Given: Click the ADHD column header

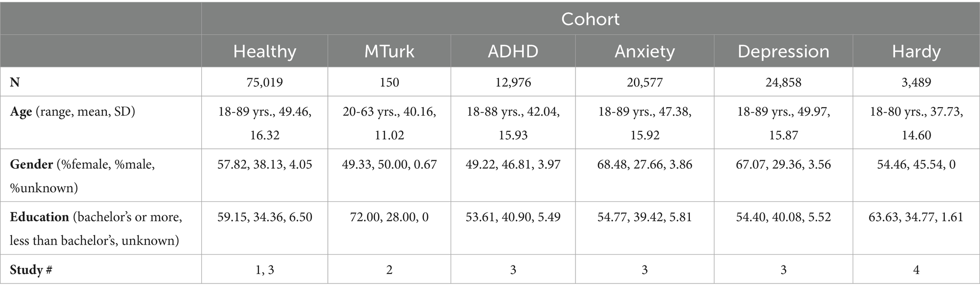Looking at the screenshot, I should click(513, 51).
